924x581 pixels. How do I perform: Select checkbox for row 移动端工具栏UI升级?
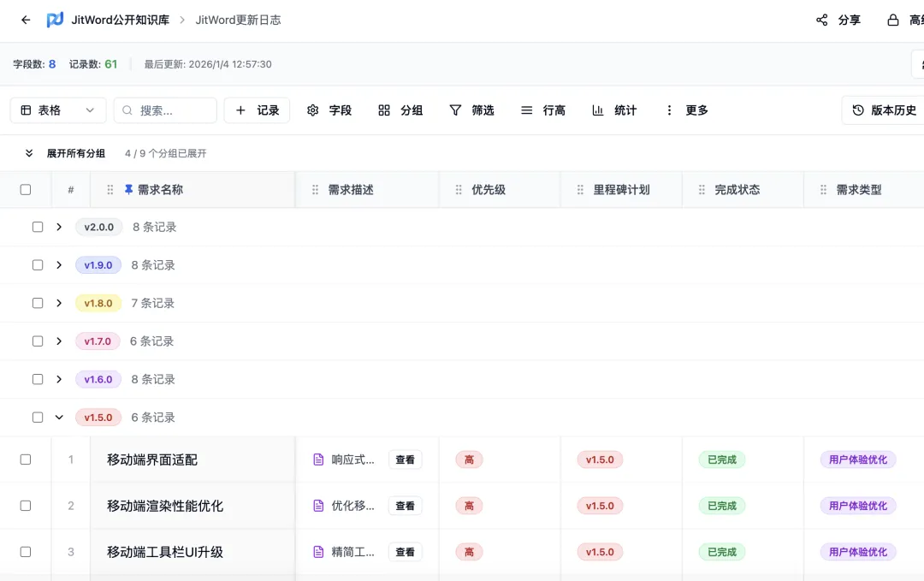[x=26, y=552]
